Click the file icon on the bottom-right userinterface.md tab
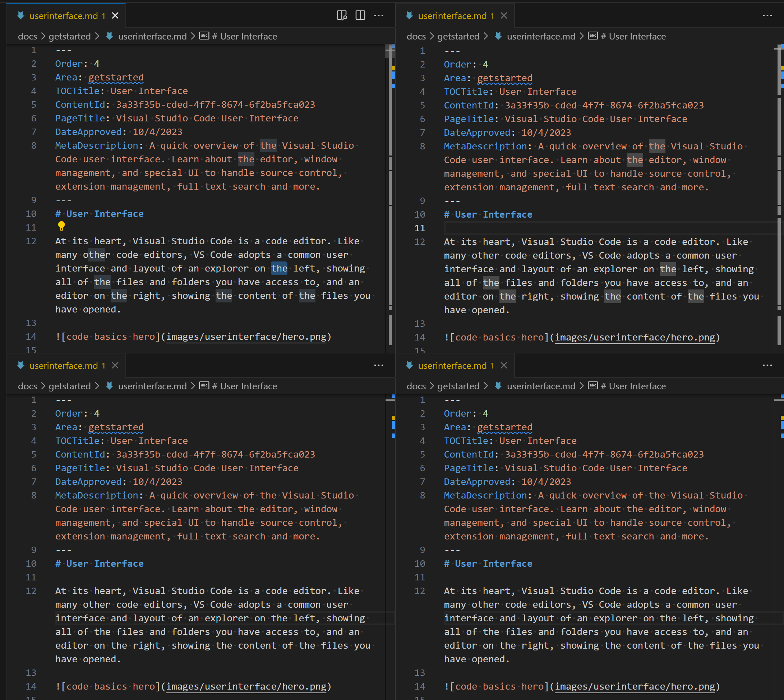This screenshot has height=700, width=784. pyautogui.click(x=409, y=365)
